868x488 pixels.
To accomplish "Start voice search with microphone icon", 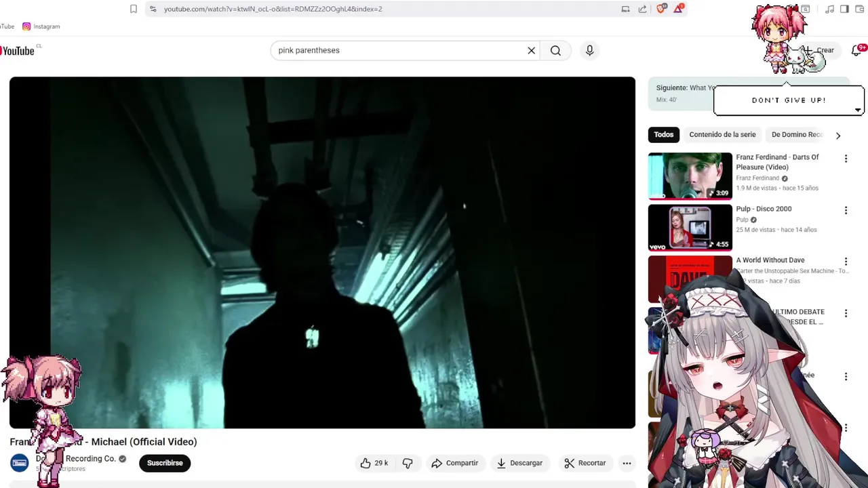I will [589, 50].
